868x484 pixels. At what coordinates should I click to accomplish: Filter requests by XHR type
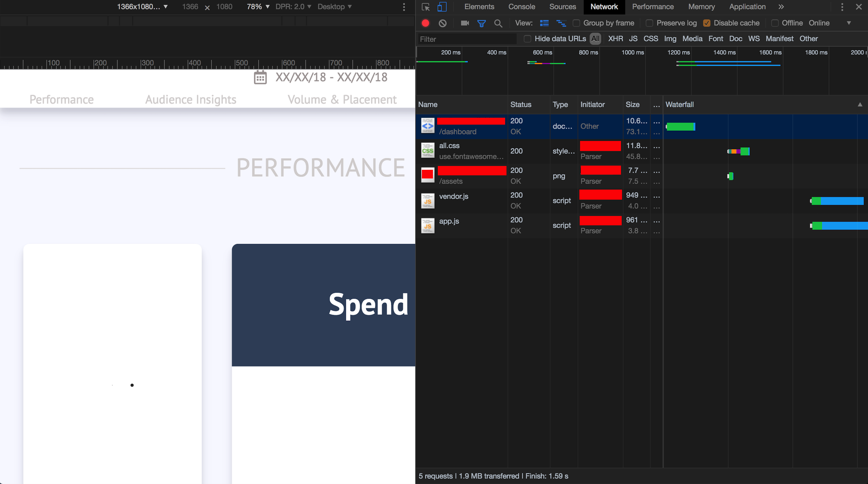(x=615, y=39)
